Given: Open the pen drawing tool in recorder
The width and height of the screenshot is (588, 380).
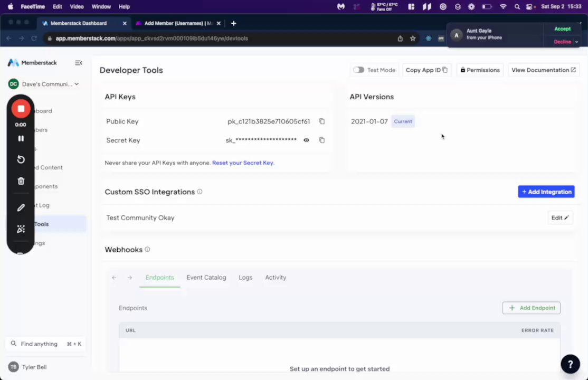Looking at the screenshot, I should [x=21, y=207].
